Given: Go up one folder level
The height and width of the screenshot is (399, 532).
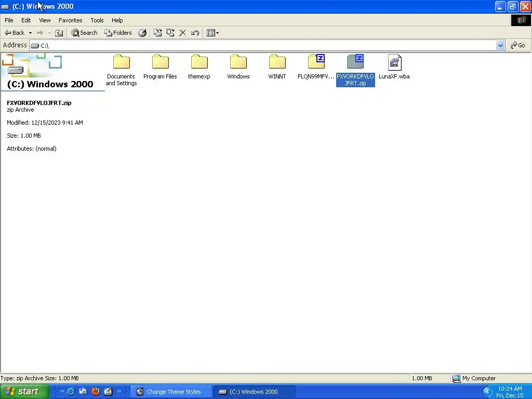Looking at the screenshot, I should [x=59, y=33].
